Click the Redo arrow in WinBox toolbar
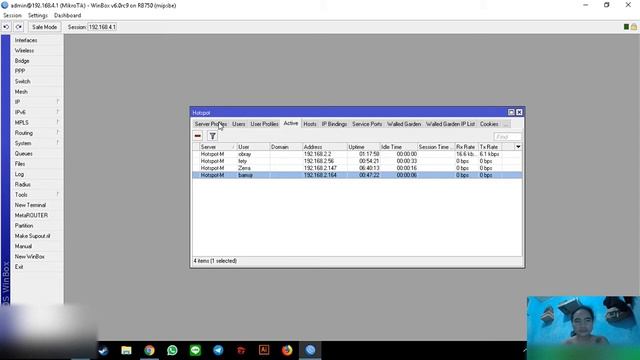 click(19, 27)
